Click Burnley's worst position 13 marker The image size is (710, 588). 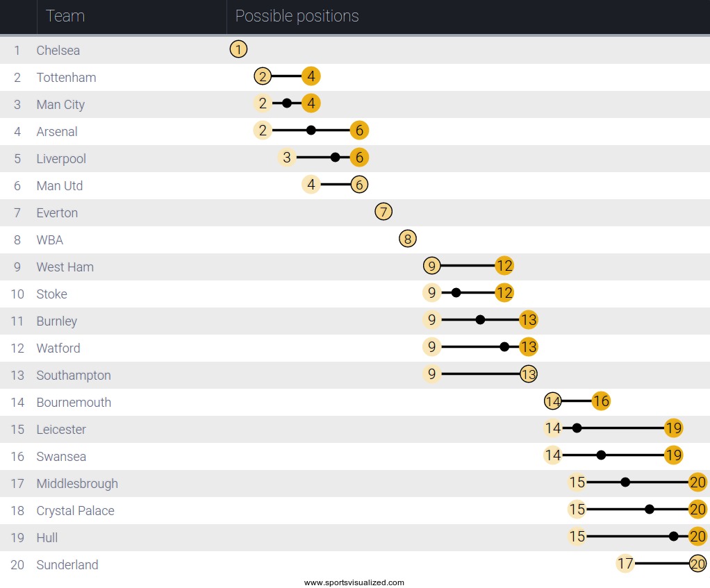(x=529, y=320)
